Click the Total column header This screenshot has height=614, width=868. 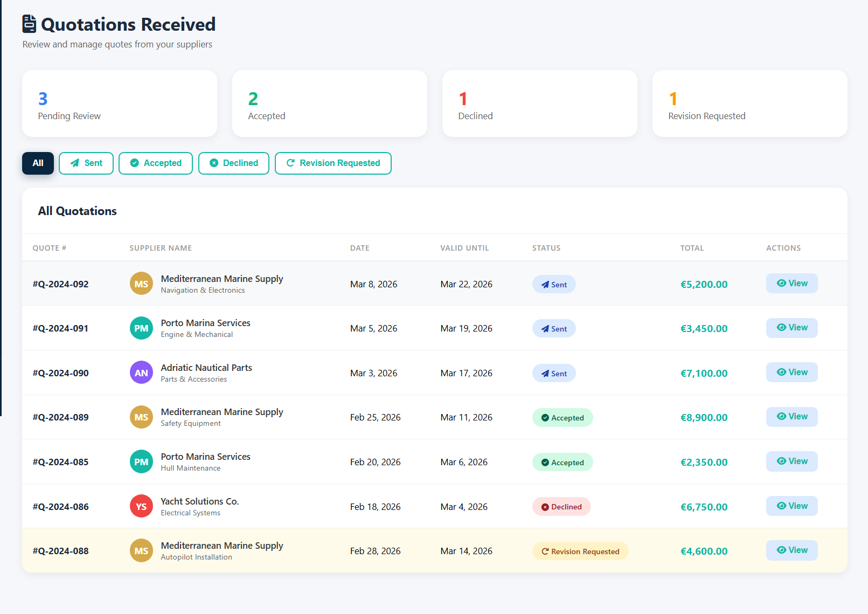click(692, 248)
